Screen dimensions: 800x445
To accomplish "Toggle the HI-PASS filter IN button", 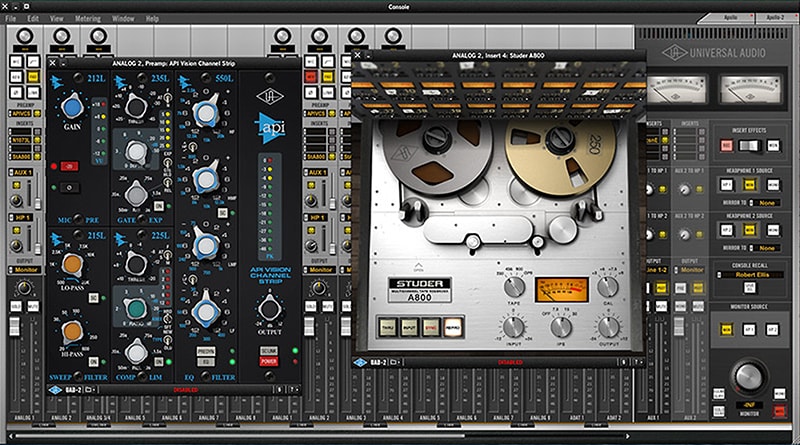I will point(93,361).
